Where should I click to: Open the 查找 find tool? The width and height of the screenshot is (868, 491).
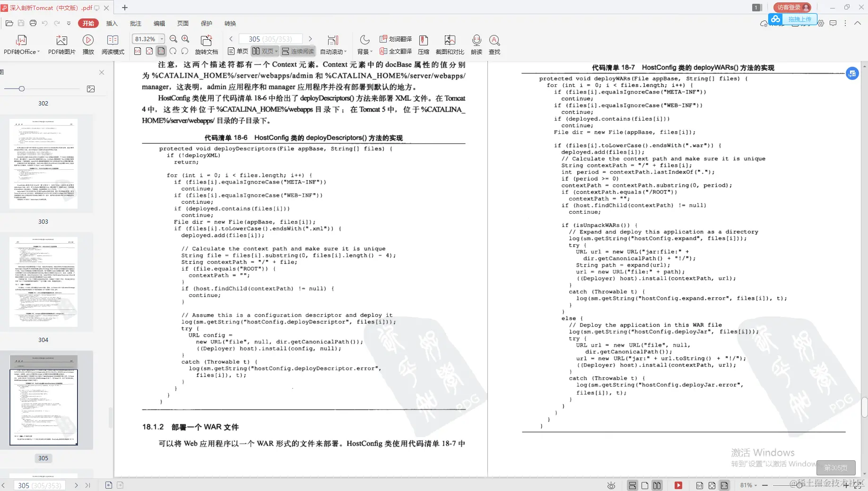(494, 44)
